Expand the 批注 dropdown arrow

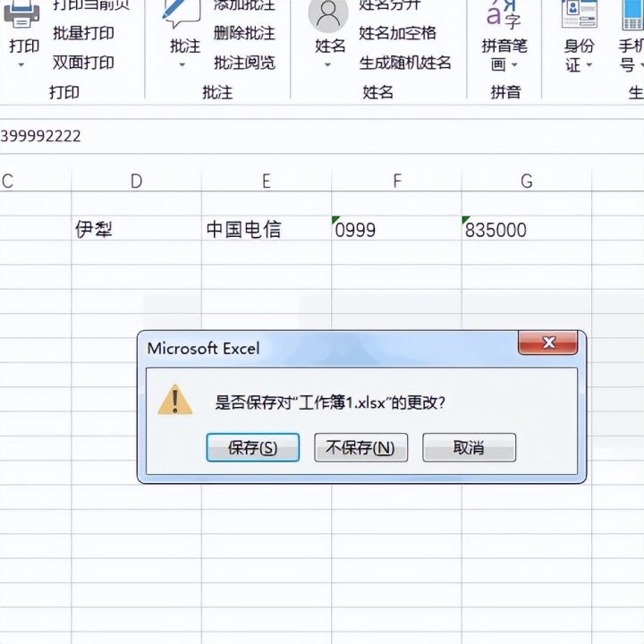182,65
